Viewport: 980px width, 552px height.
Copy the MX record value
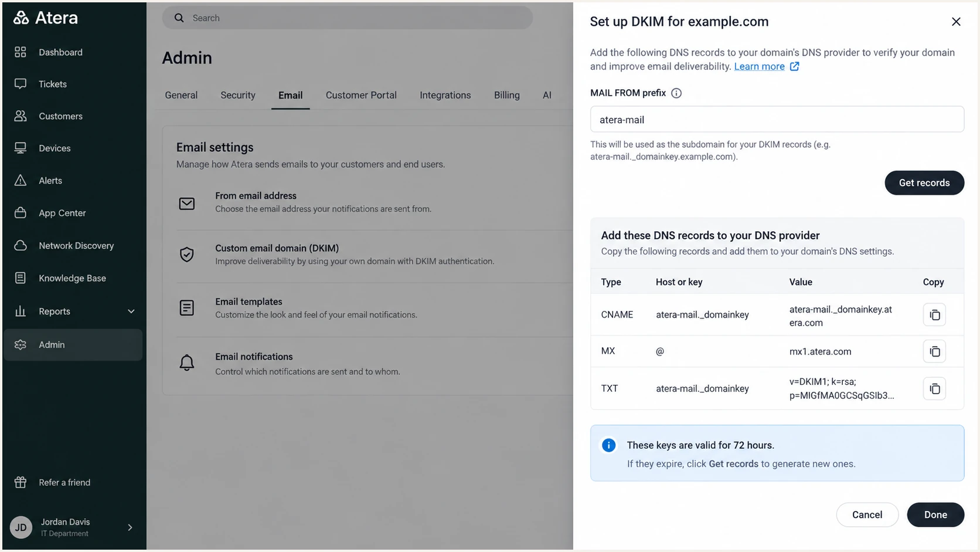935,351
